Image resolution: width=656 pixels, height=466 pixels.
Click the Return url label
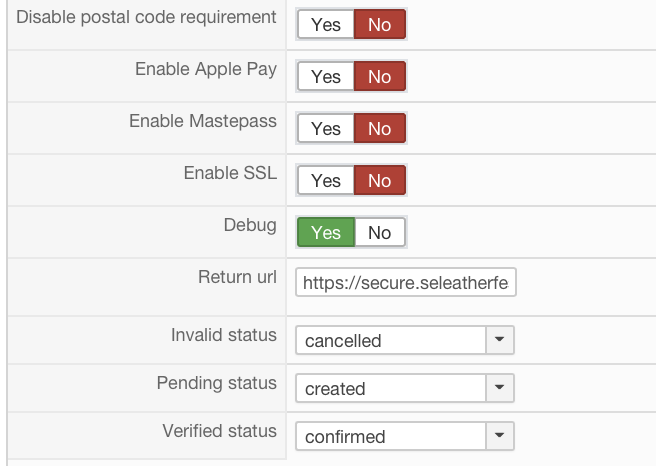click(x=237, y=277)
